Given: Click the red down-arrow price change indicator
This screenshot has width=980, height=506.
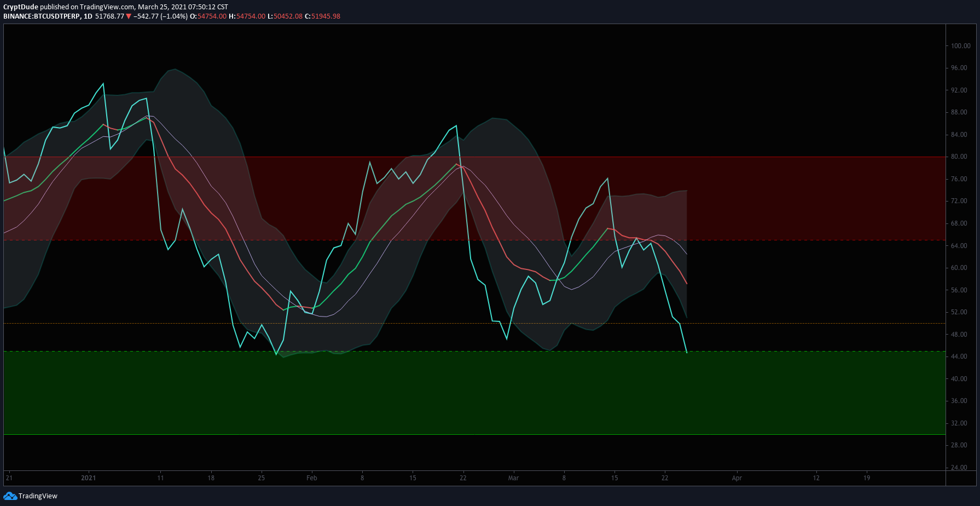Looking at the screenshot, I should coord(129,16).
